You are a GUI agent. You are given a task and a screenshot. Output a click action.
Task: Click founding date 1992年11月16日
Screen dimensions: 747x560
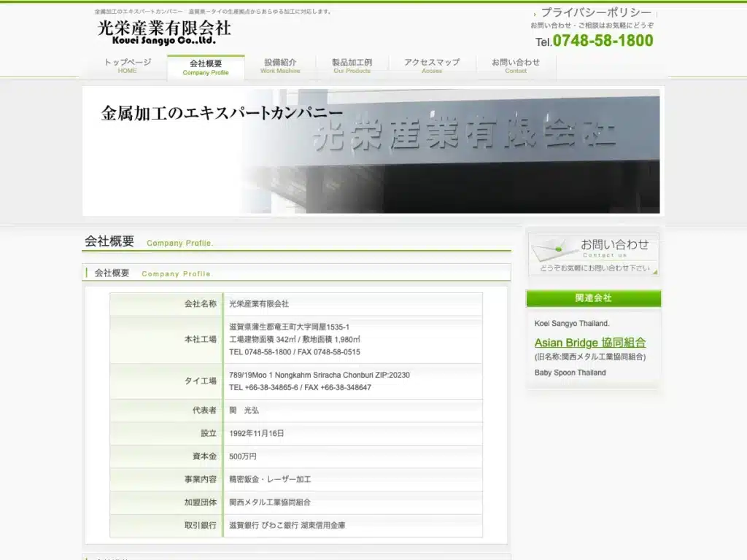(256, 433)
